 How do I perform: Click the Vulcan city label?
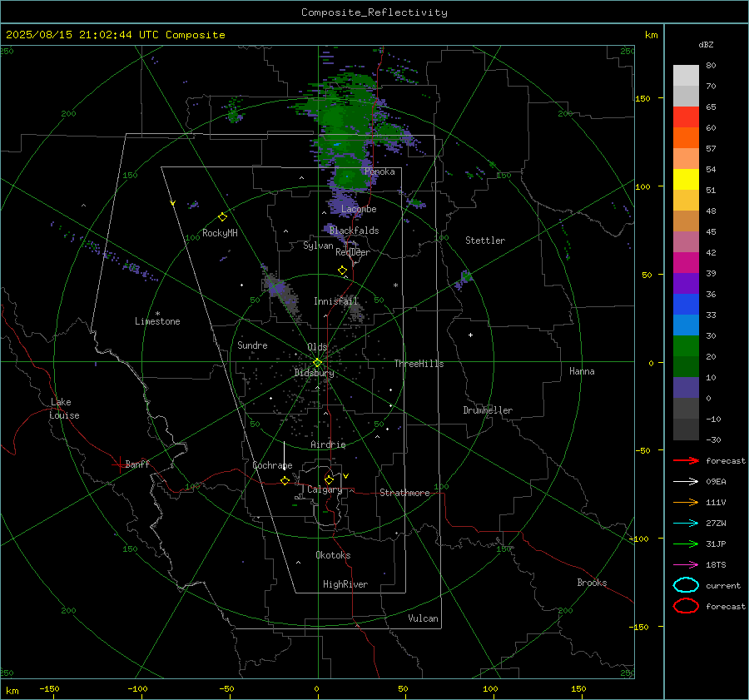click(x=424, y=618)
